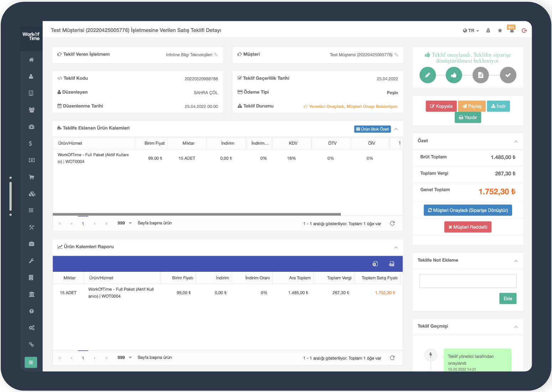
Task: Select page 1 in report grid pager
Action: [83, 358]
